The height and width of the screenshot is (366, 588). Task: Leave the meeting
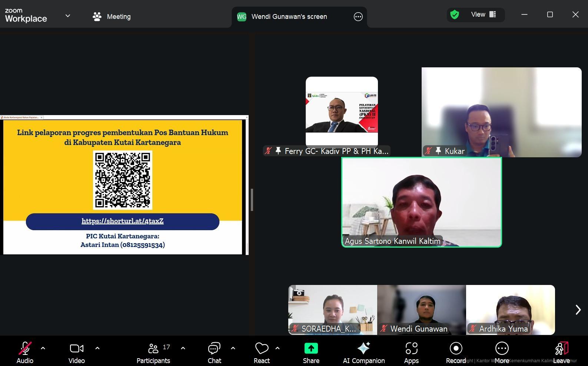tap(561, 353)
